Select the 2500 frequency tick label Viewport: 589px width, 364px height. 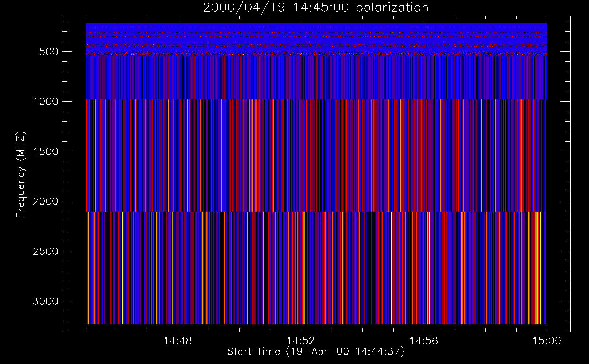pos(46,251)
